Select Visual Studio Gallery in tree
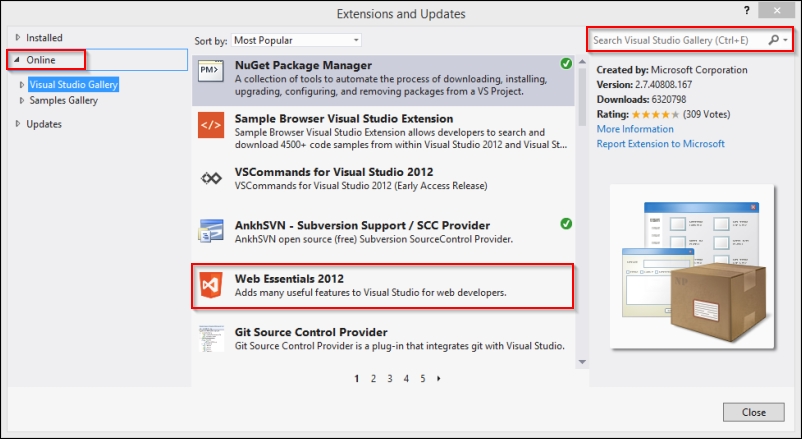Viewport: 802px width, 439px height. pos(74,85)
